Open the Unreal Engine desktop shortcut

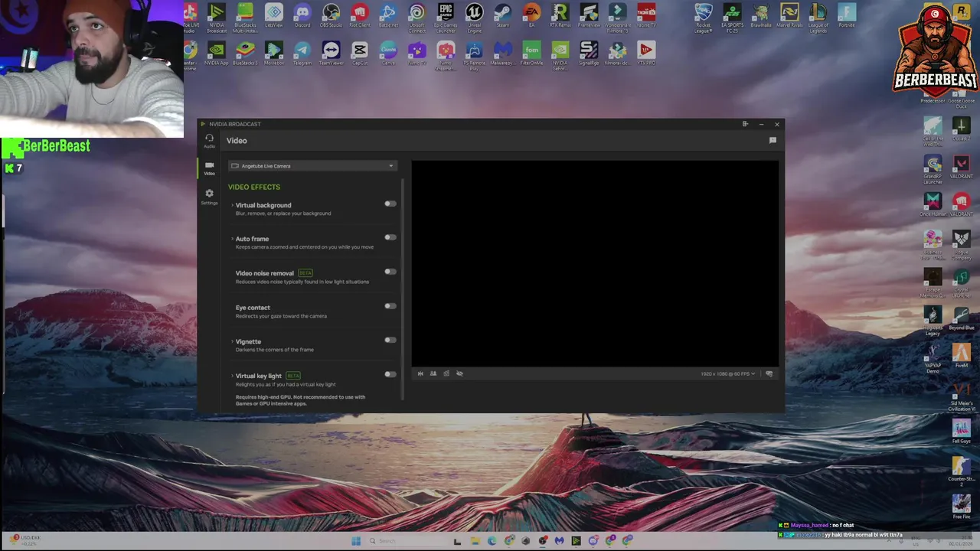click(x=474, y=17)
